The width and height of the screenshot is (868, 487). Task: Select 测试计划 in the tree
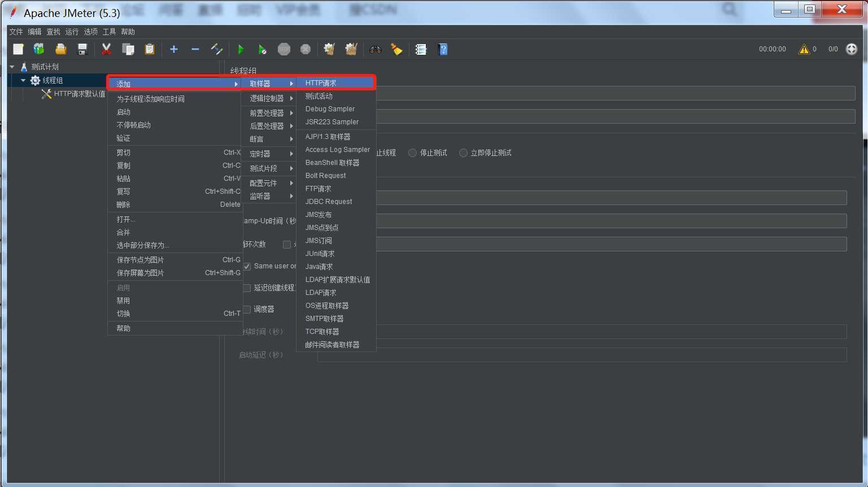tap(45, 67)
